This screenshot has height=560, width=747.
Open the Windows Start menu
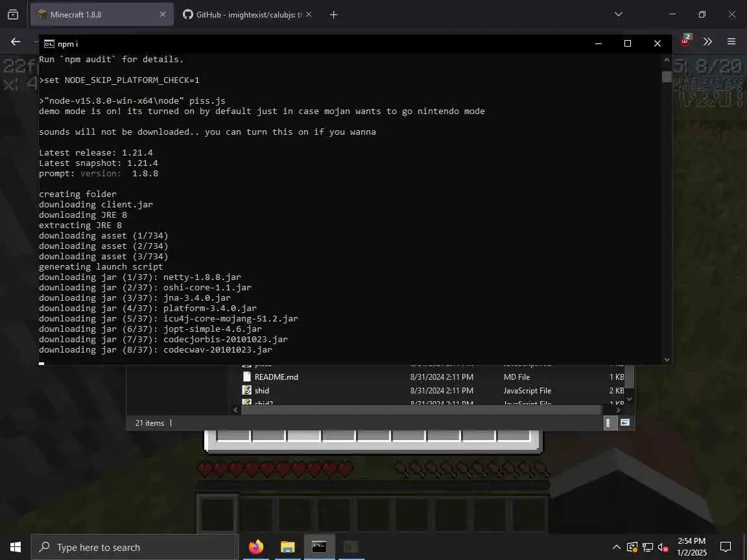coord(16,547)
